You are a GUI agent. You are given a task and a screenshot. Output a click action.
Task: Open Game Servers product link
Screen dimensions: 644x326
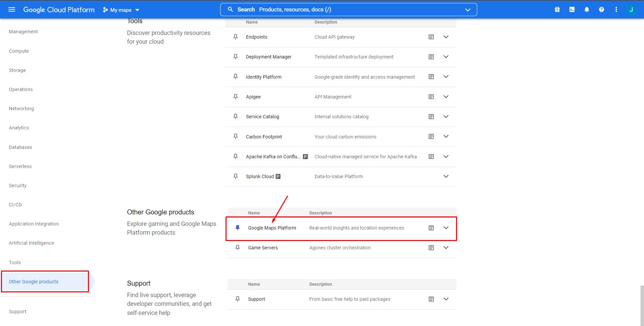pos(263,248)
